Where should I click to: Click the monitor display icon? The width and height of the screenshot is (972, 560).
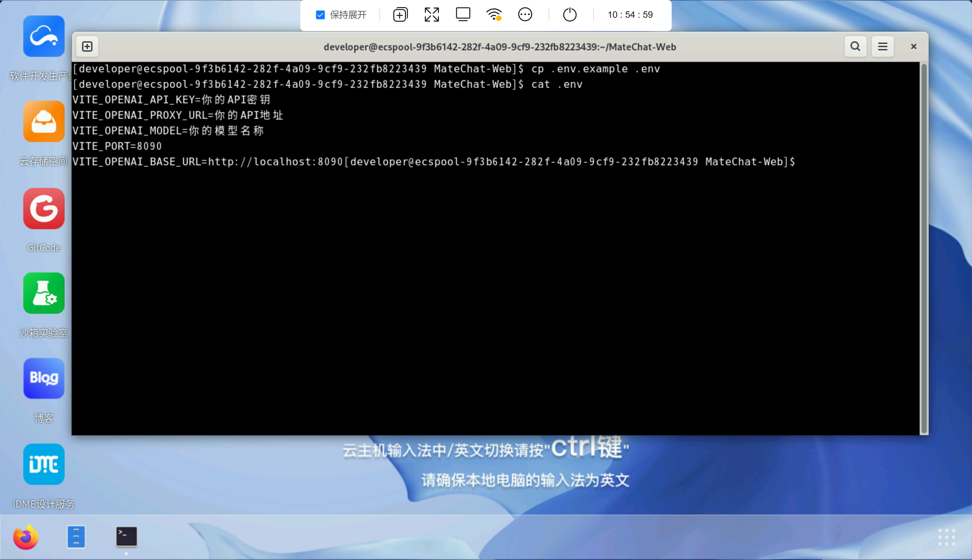[x=463, y=15]
